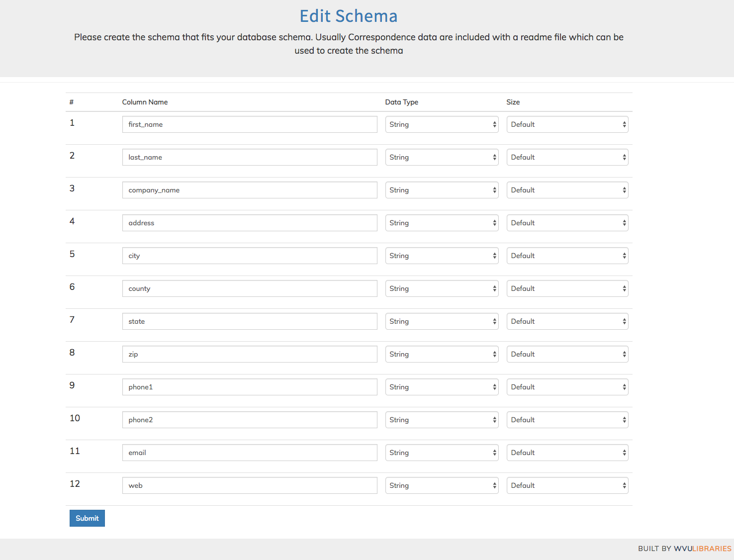Open the Data Type dropdown for state
This screenshot has width=734, height=560.
[441, 321]
